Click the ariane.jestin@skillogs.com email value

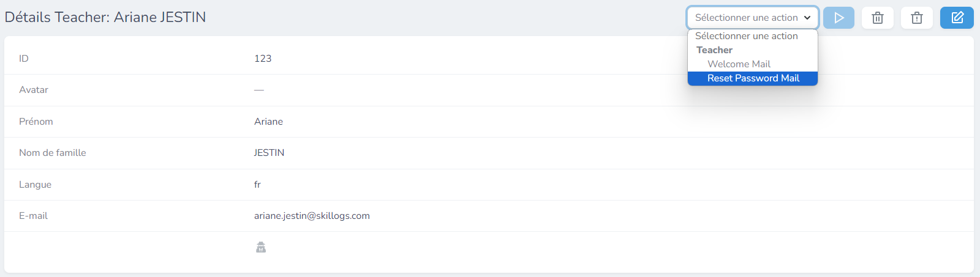312,216
